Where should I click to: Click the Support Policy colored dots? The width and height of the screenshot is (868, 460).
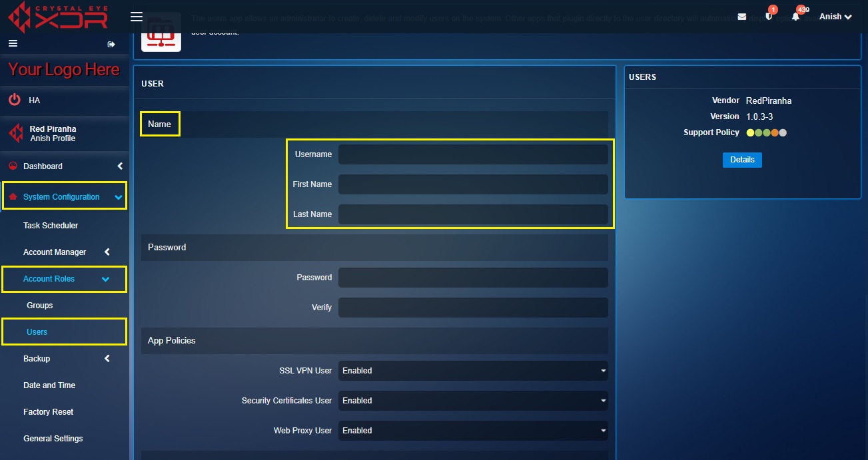pos(767,132)
